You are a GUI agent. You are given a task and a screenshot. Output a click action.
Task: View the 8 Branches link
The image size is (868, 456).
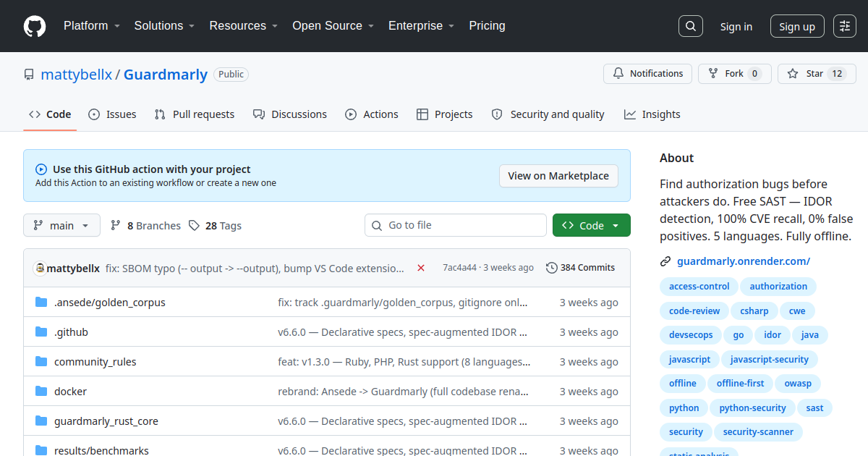tap(145, 226)
